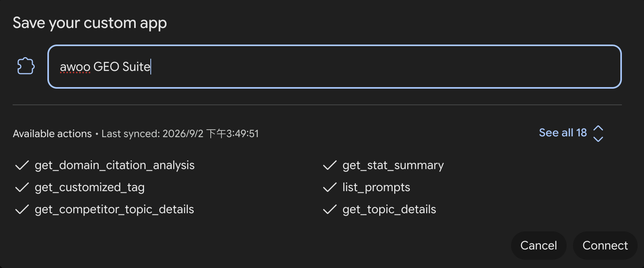Click the app name field containing awoo GEO Suite
This screenshot has width=644, height=268.
335,67
